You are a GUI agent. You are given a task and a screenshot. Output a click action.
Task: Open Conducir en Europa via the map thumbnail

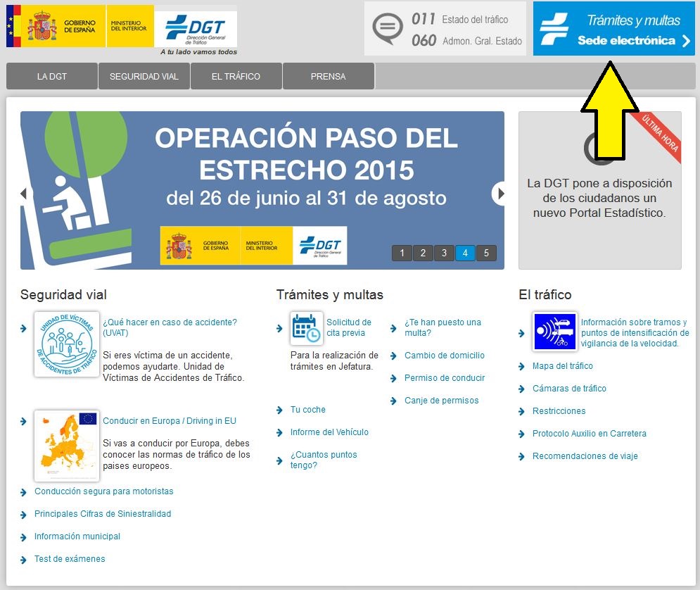pyautogui.click(x=66, y=445)
